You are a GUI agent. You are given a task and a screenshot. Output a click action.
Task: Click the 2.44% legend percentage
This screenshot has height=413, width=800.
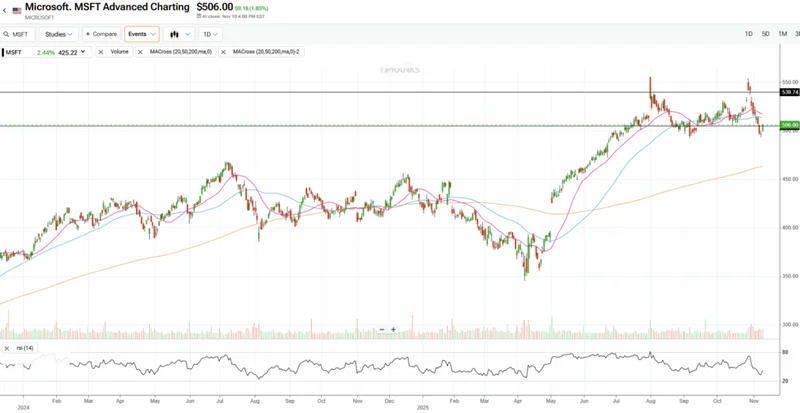(x=46, y=52)
